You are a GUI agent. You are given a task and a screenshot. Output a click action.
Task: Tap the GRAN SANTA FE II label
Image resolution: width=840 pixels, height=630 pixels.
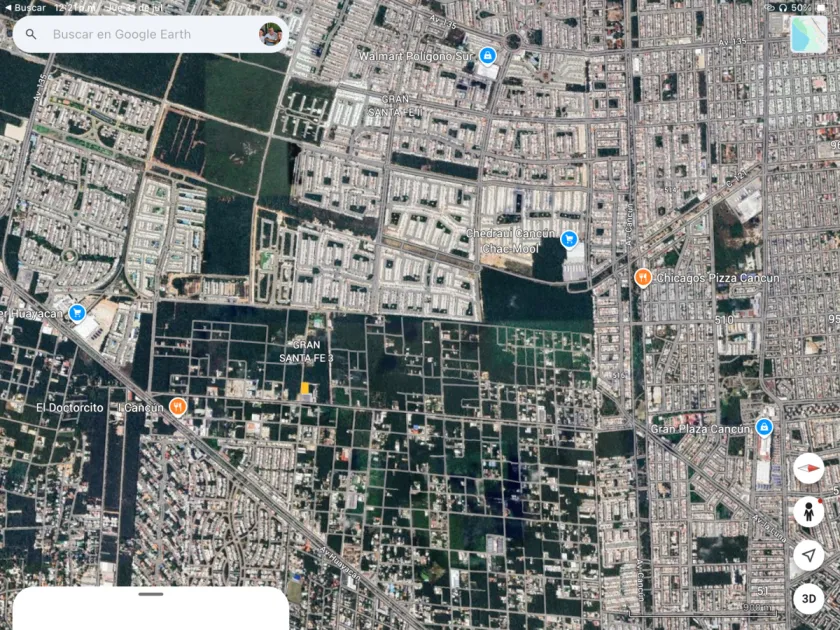(395, 106)
